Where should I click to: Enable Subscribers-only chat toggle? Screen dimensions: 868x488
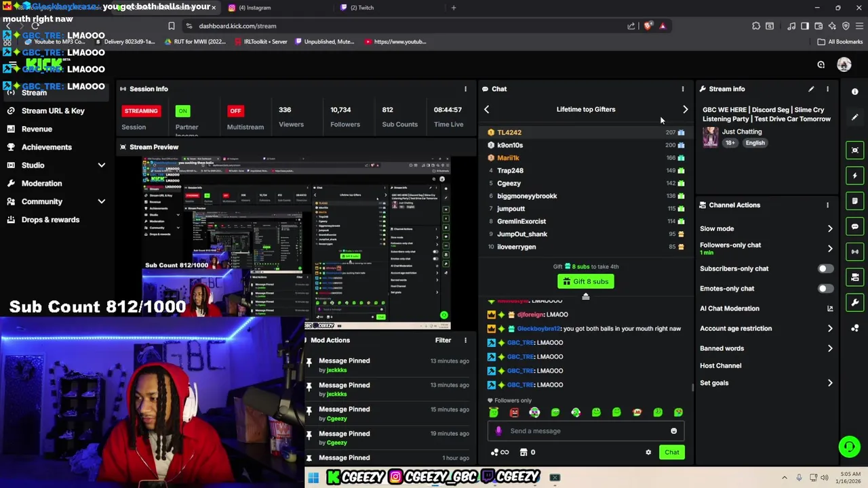[825, 268]
